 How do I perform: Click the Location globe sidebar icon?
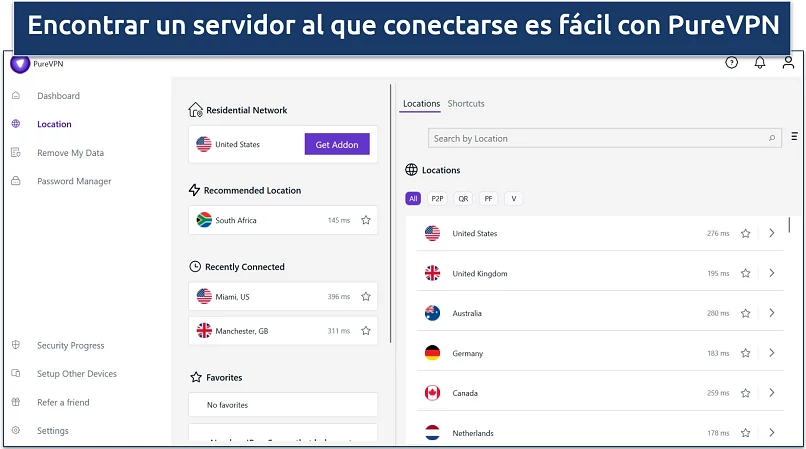pos(16,124)
